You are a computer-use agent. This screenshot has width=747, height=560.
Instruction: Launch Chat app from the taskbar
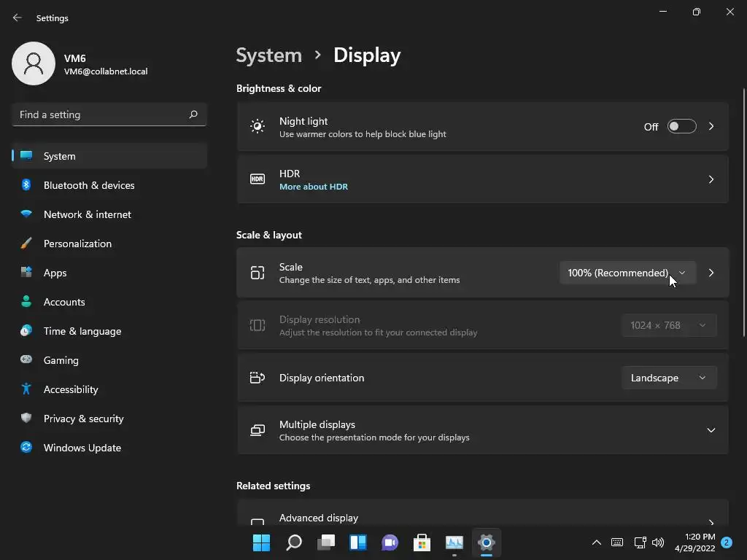[x=390, y=542]
